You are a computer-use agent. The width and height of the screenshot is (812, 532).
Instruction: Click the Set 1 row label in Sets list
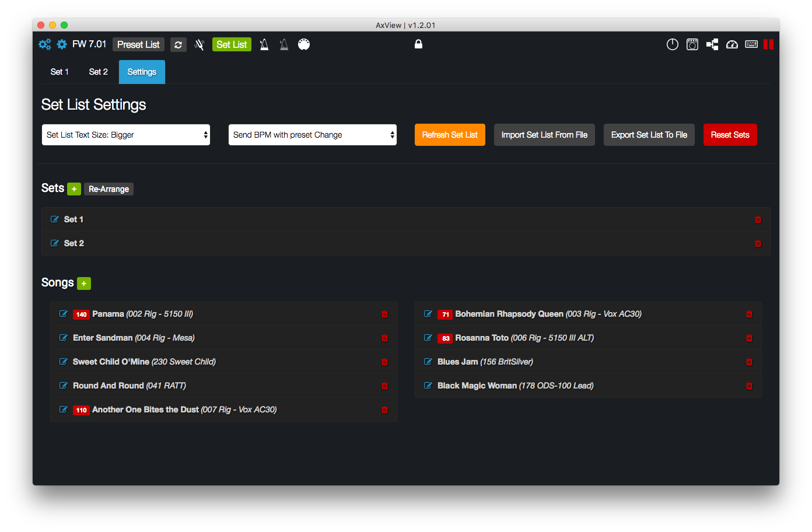[73, 219]
